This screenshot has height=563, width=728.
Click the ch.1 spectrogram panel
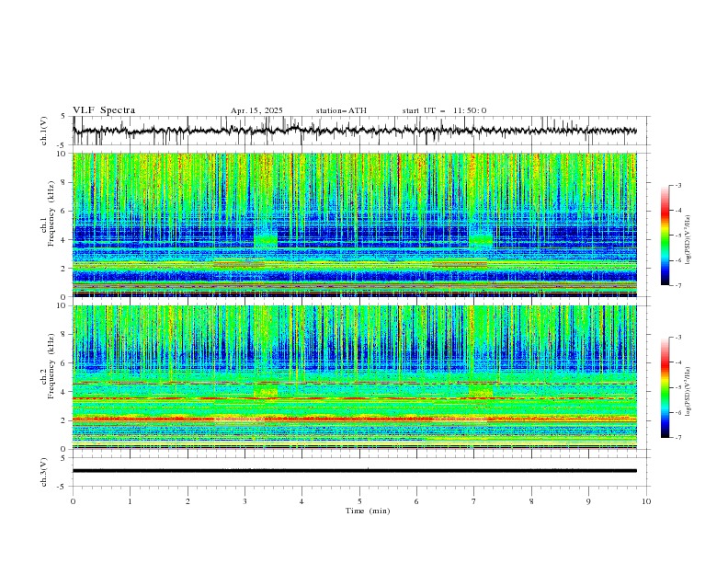click(355, 224)
